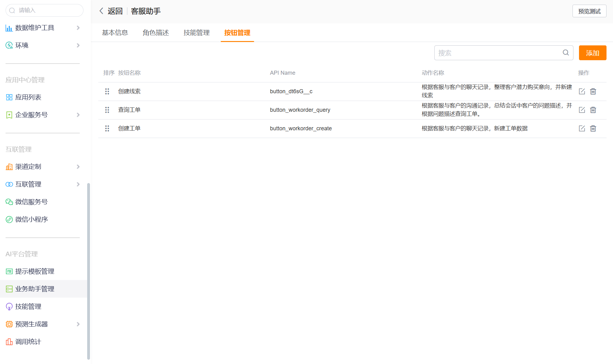613x364 pixels.
Task: Click the 数据维护工具 chart icon
Action: pos(9,28)
